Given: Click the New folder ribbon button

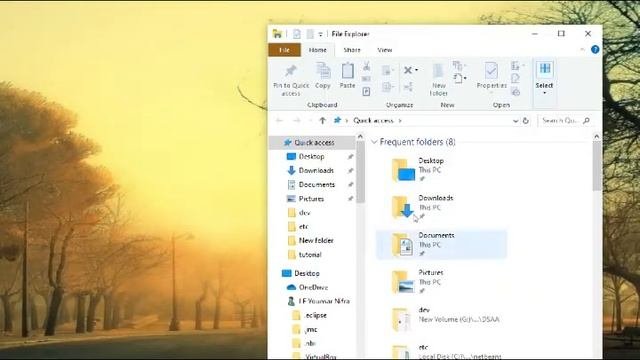Looking at the screenshot, I should tap(438, 80).
